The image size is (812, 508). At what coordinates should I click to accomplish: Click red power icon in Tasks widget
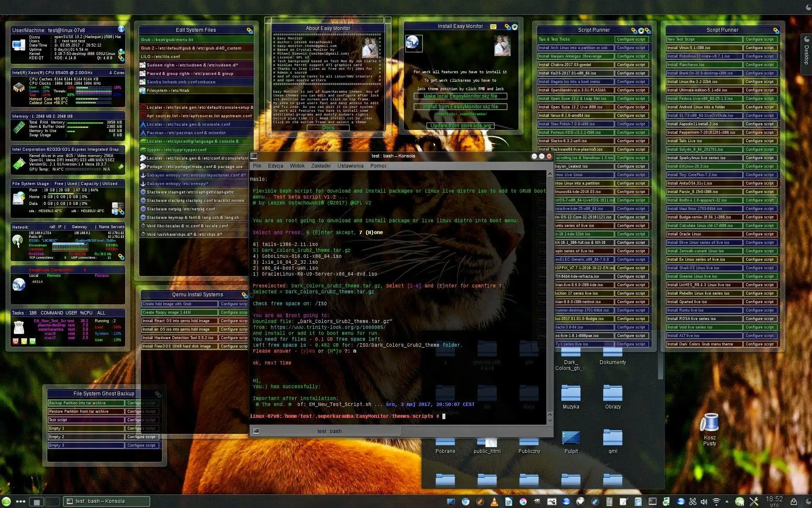coord(16,341)
